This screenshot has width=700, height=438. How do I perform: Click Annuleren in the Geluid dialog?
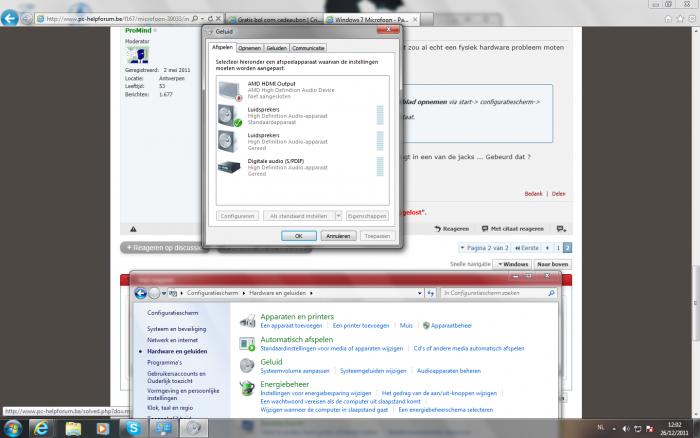(338, 236)
